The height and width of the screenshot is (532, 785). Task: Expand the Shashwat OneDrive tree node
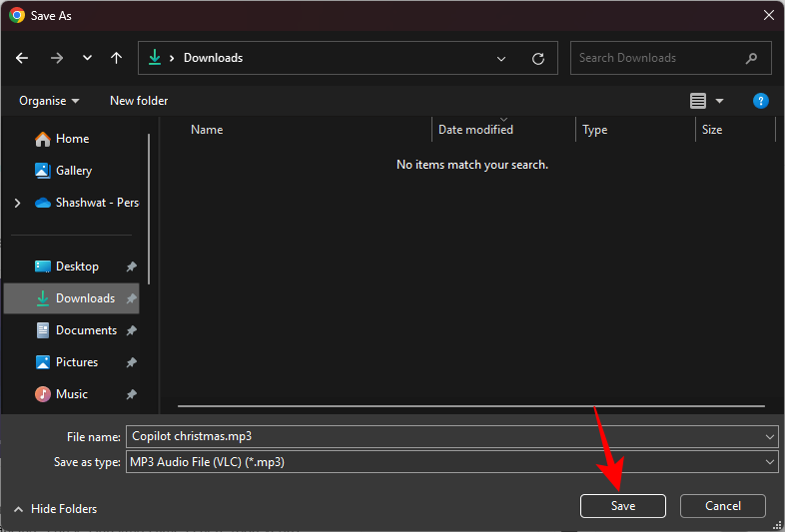17,203
